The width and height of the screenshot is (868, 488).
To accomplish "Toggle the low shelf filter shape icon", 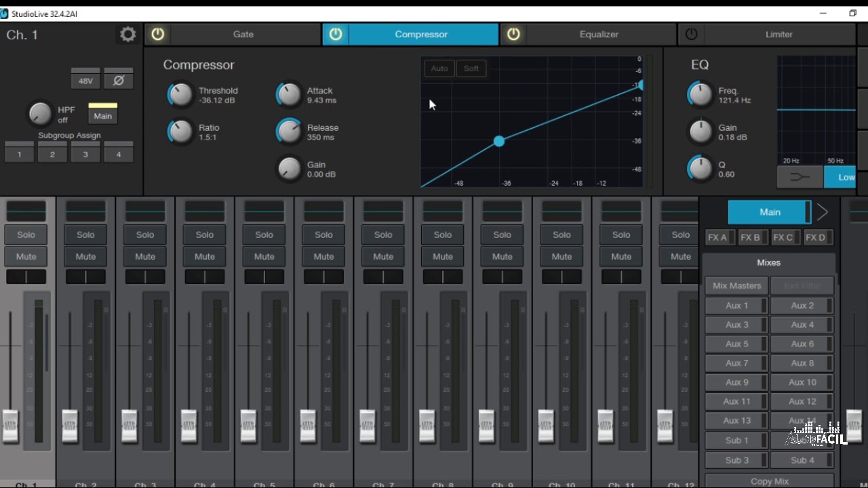I will [x=800, y=177].
